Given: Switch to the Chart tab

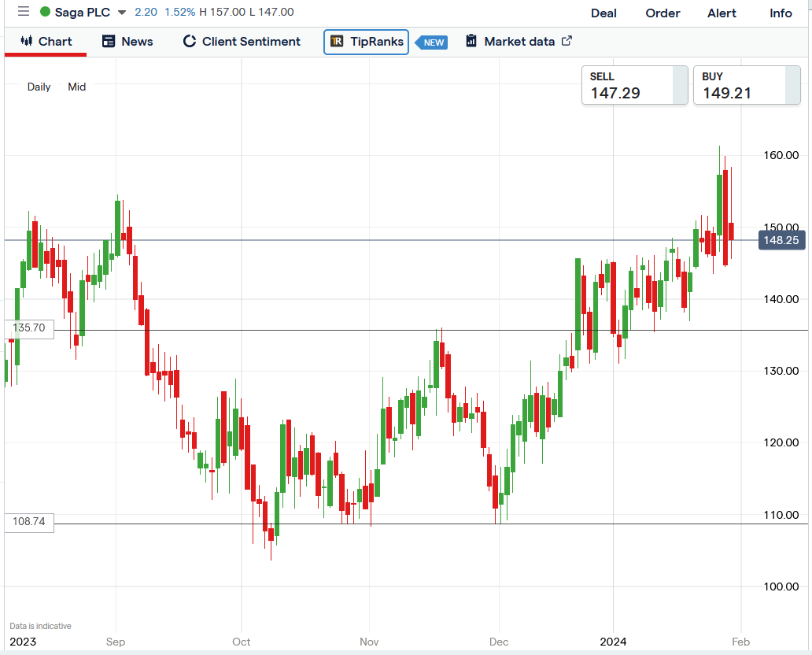Looking at the screenshot, I should click(46, 42).
